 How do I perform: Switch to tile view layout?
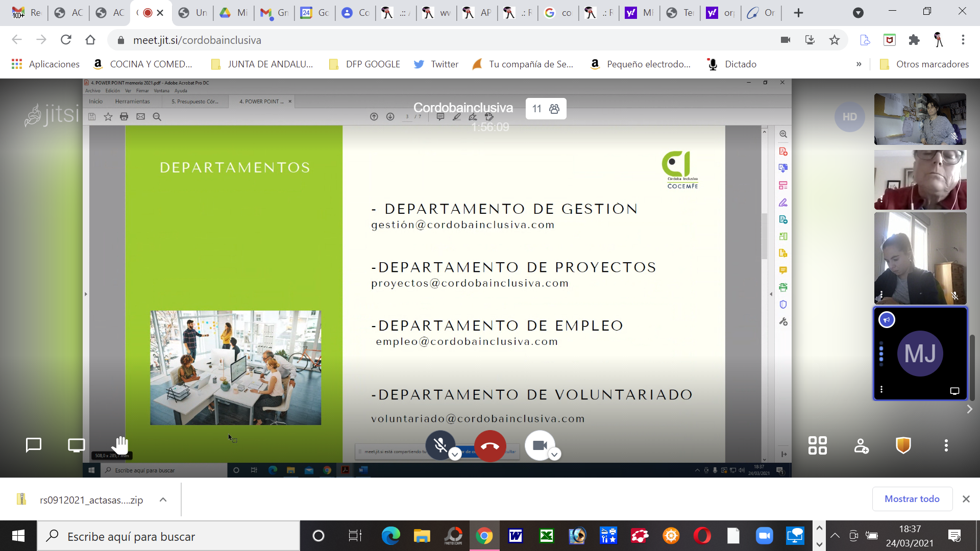pyautogui.click(x=817, y=445)
